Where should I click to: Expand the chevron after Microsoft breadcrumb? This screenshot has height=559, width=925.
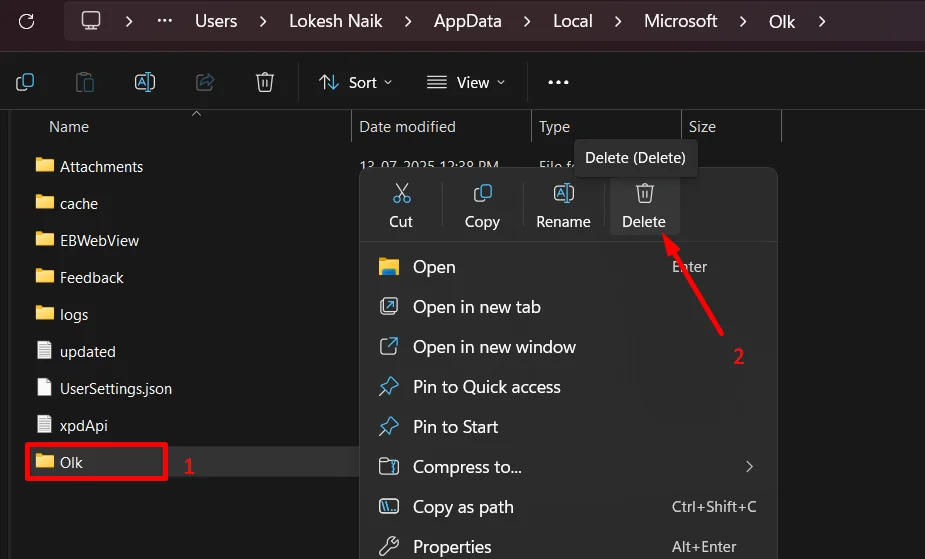coord(743,22)
